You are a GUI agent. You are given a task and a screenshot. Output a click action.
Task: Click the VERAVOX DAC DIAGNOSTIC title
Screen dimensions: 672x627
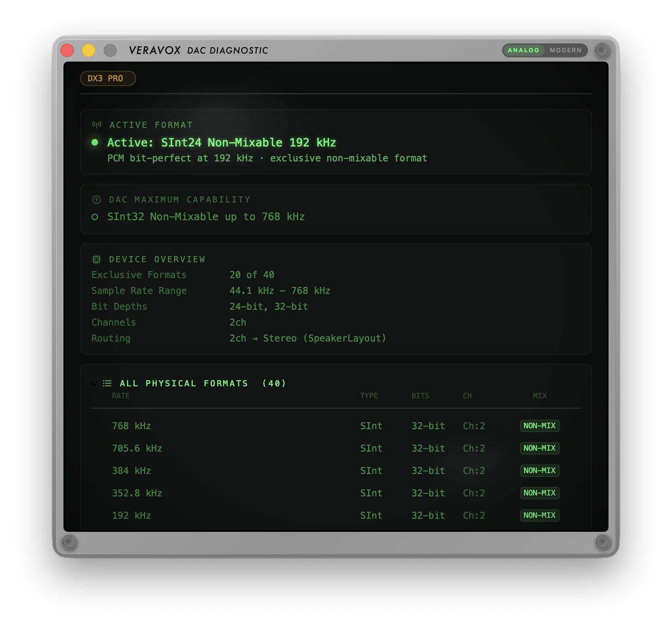tap(199, 50)
